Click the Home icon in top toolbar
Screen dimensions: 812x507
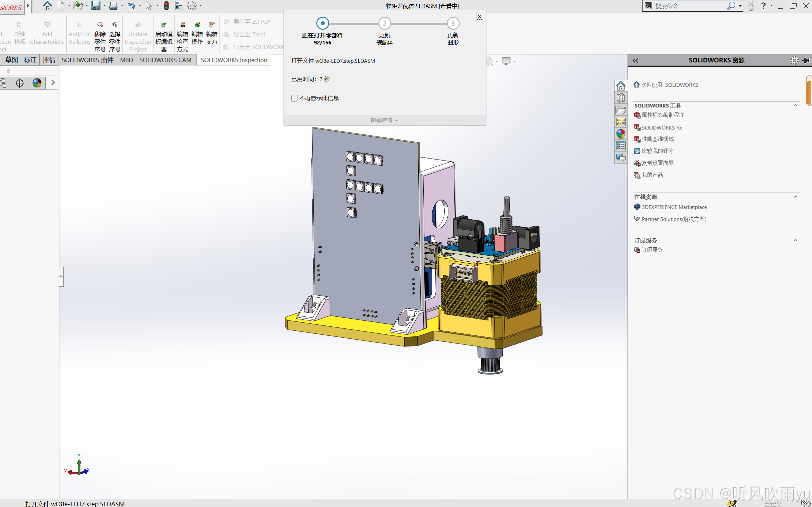(x=47, y=6)
